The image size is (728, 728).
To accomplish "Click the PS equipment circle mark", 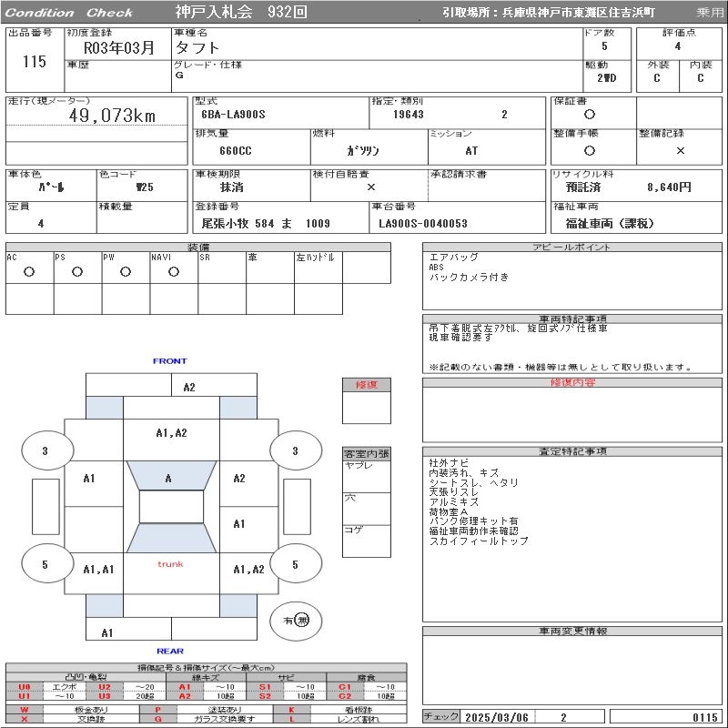I will [77, 272].
